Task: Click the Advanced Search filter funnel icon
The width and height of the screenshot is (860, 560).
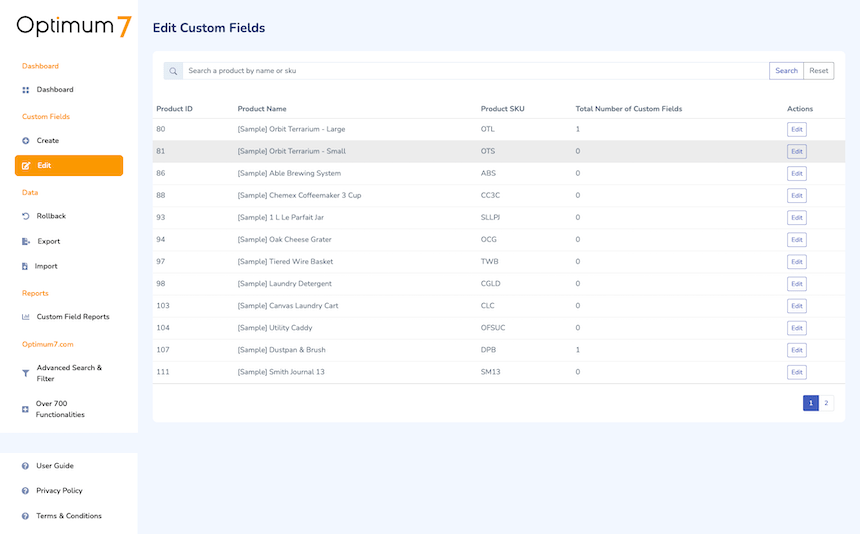Action: pos(25,374)
